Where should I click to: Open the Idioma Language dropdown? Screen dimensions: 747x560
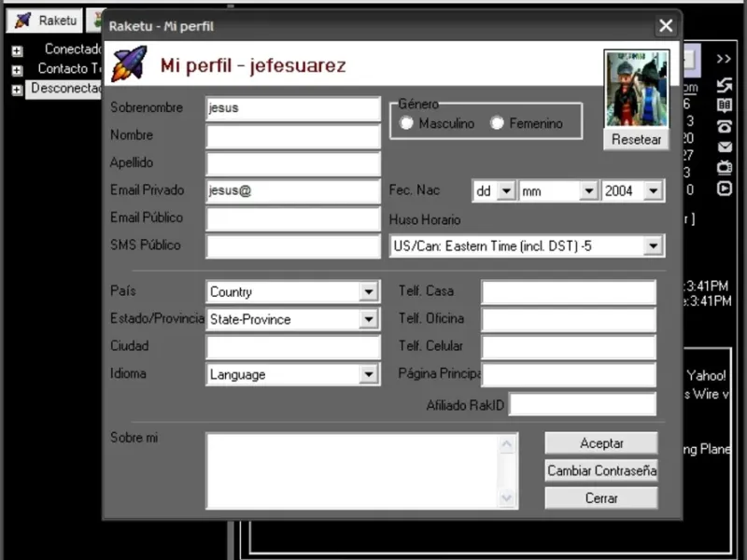coord(368,374)
